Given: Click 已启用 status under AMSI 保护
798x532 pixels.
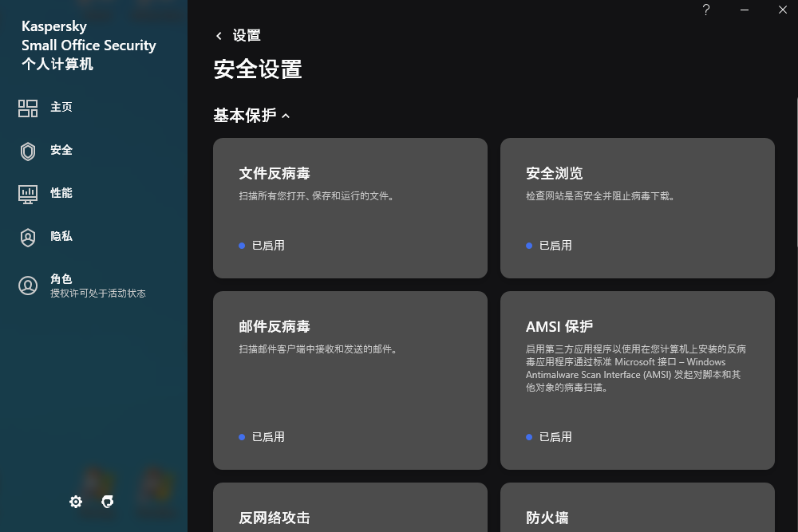Looking at the screenshot, I should [x=555, y=437].
